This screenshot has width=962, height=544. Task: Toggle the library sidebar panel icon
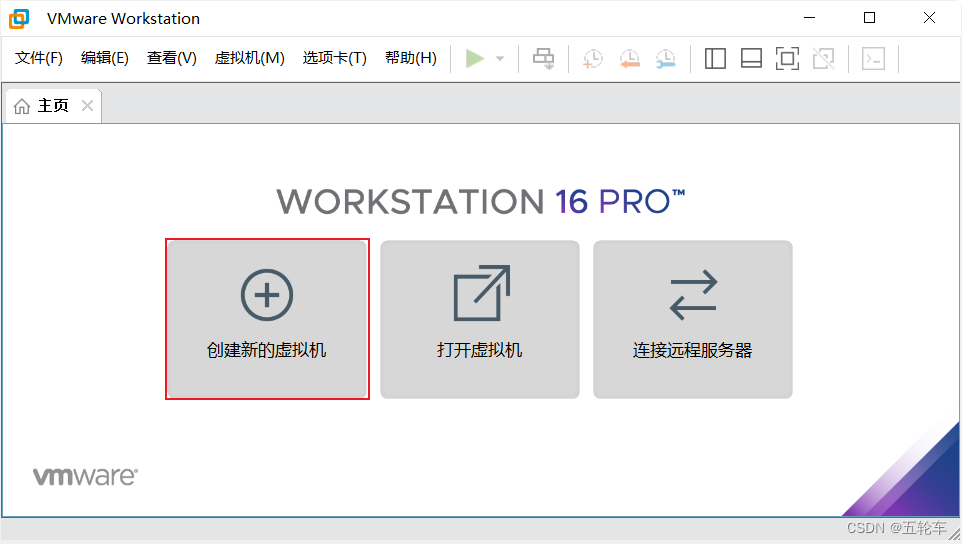click(x=715, y=59)
